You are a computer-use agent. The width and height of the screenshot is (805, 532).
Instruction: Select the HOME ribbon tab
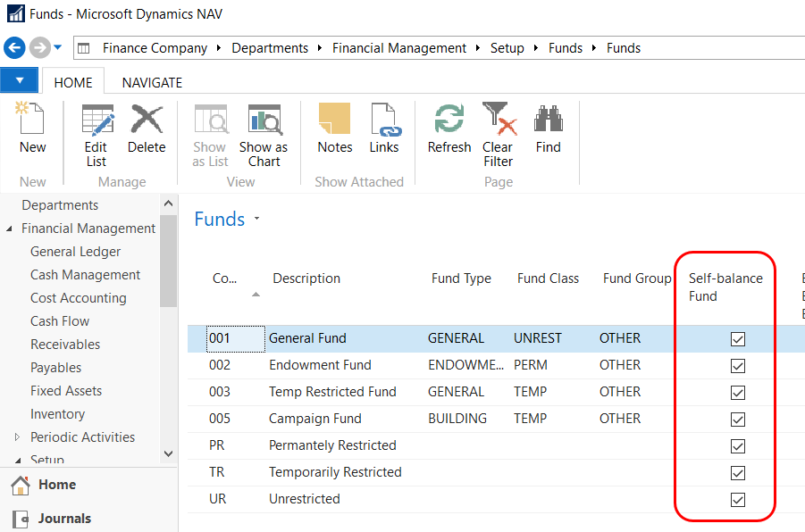73,82
